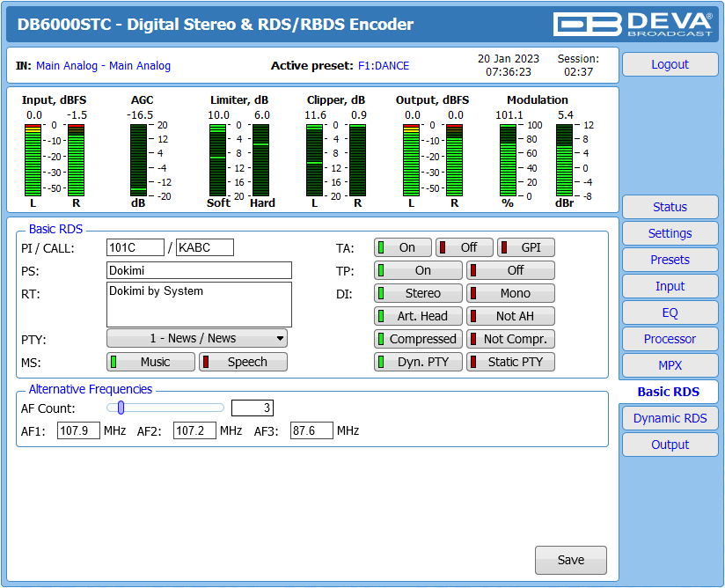Click the F1:DANCE active preset link
Viewport: 725px width, 588px height.
click(384, 66)
